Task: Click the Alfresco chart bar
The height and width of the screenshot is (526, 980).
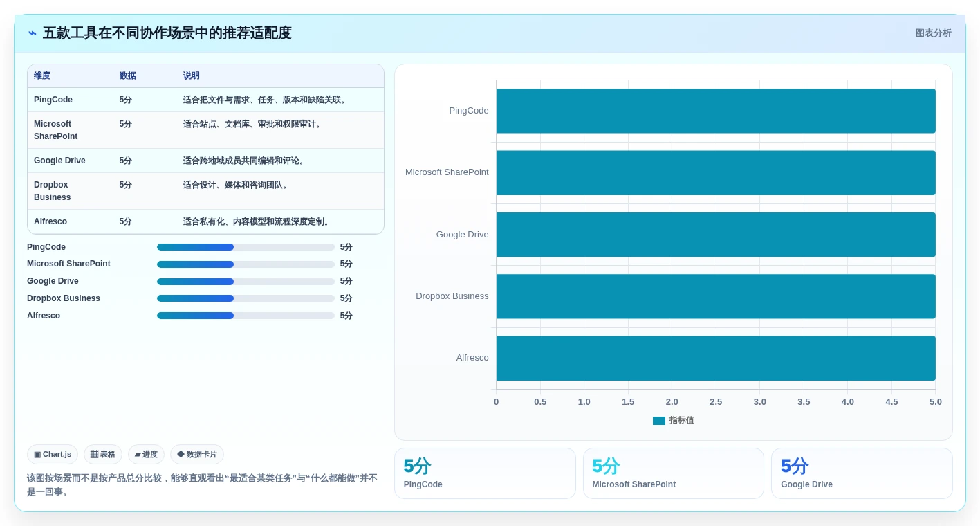Action: pyautogui.click(x=716, y=358)
